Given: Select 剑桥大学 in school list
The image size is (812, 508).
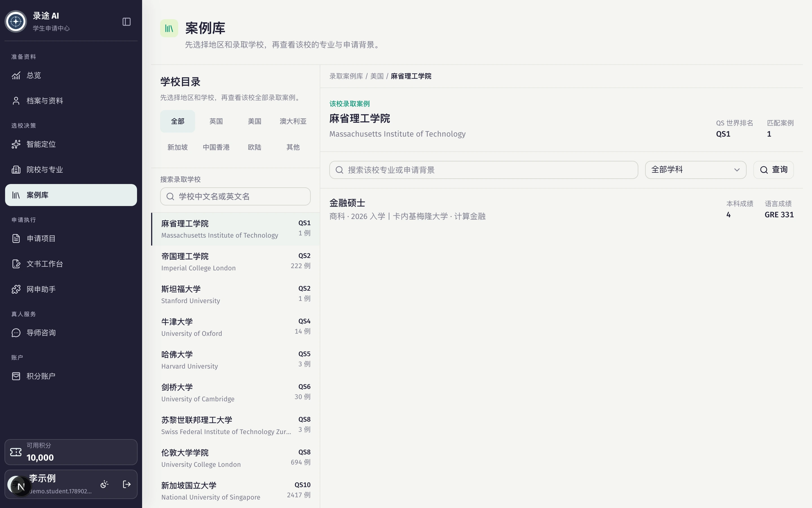Looking at the screenshot, I should click(x=235, y=393).
